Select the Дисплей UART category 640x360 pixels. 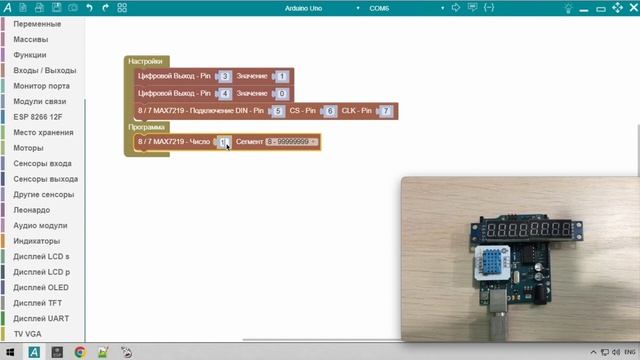click(41, 319)
